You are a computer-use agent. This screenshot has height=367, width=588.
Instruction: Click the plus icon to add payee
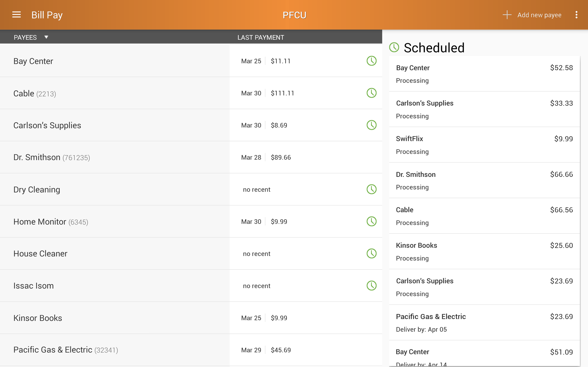tap(507, 14)
